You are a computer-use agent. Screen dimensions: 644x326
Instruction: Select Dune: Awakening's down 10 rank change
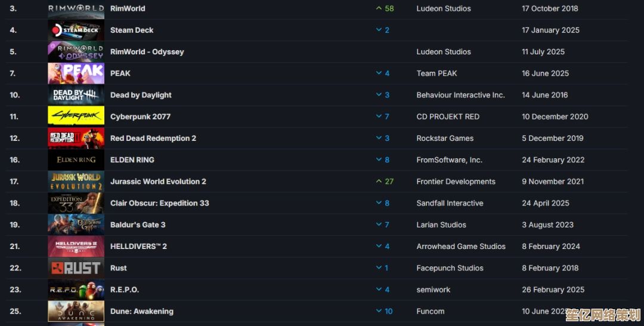click(385, 311)
